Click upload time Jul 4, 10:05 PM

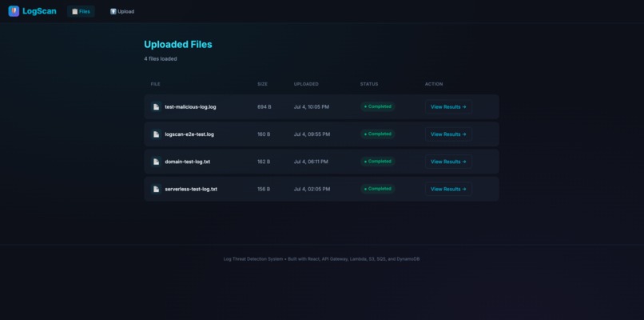(x=312, y=107)
